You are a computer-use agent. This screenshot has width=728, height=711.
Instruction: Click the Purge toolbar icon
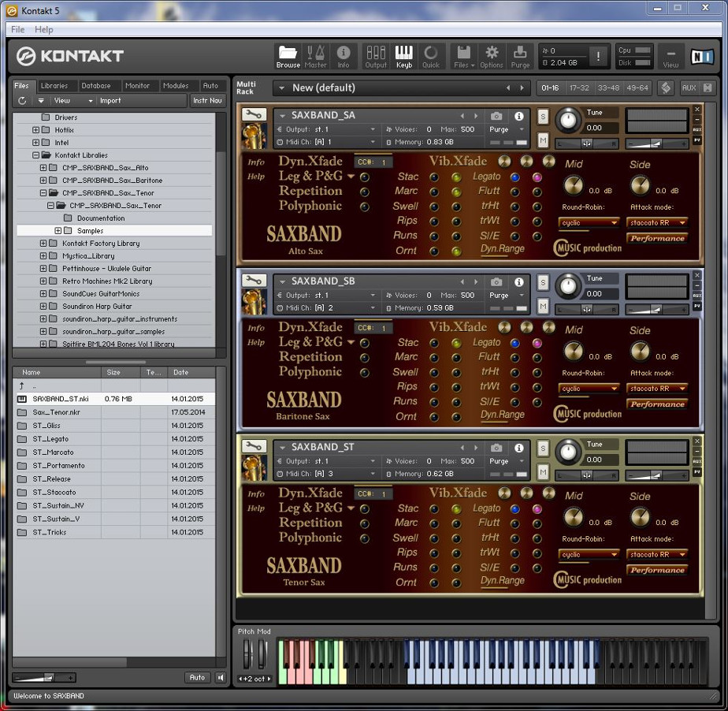tap(520, 56)
